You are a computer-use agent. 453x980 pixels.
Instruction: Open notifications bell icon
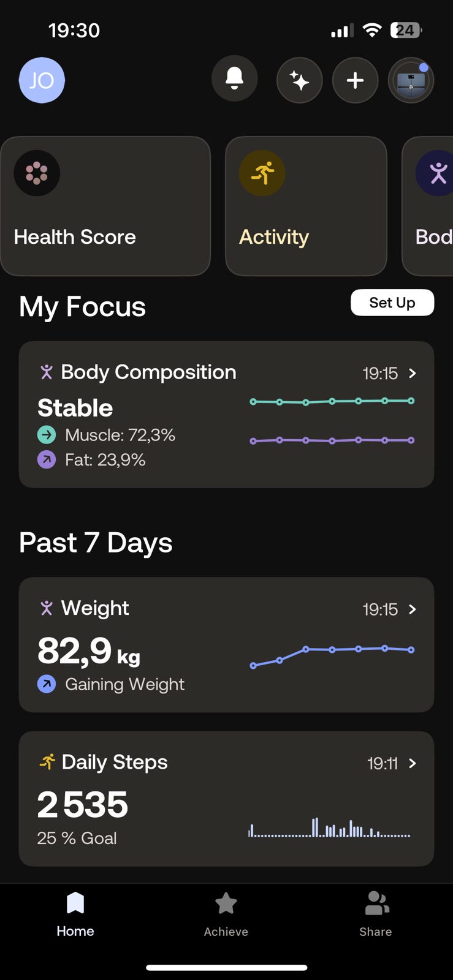tap(234, 80)
